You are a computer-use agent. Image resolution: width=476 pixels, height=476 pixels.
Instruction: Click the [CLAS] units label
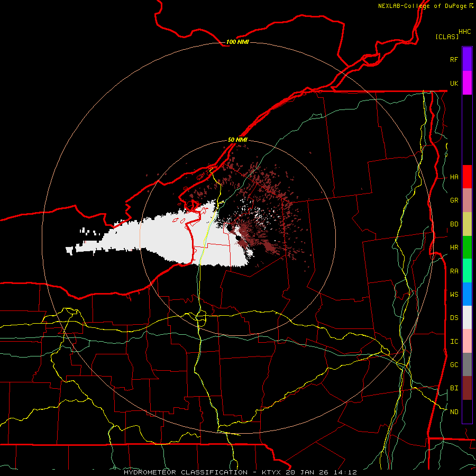pos(447,36)
